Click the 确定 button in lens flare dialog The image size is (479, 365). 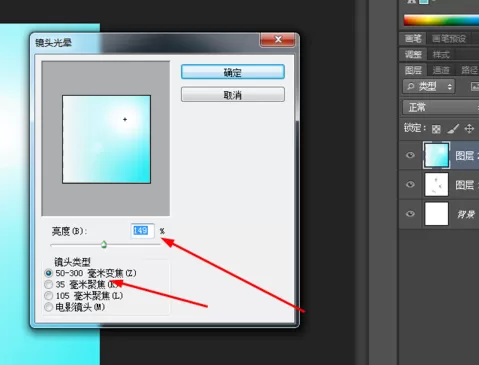tap(233, 72)
